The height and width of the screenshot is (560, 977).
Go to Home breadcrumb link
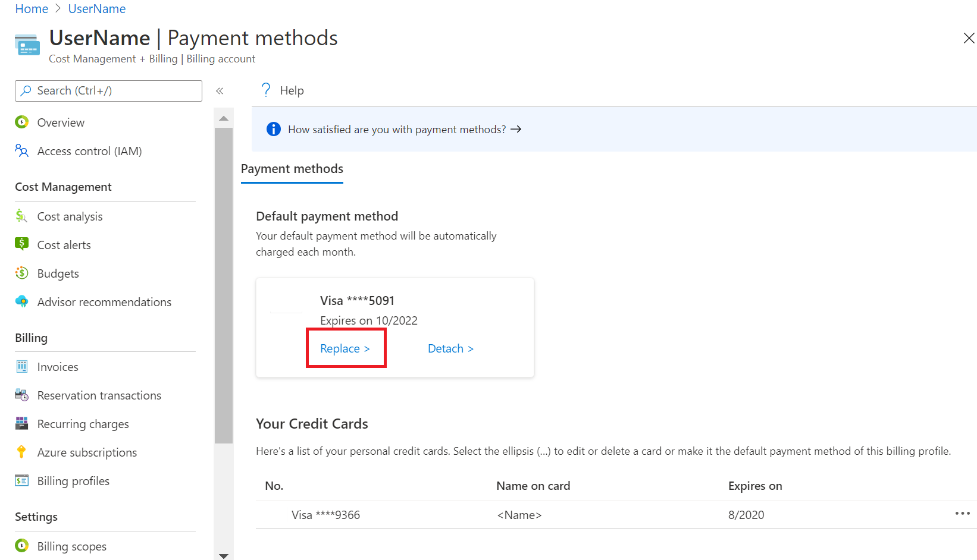tap(32, 9)
